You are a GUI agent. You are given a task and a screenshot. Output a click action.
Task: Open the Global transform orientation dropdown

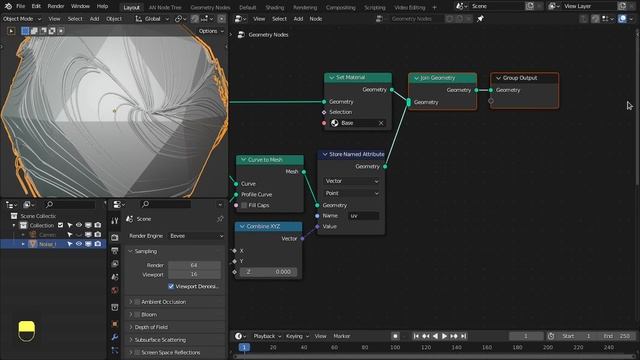point(153,19)
